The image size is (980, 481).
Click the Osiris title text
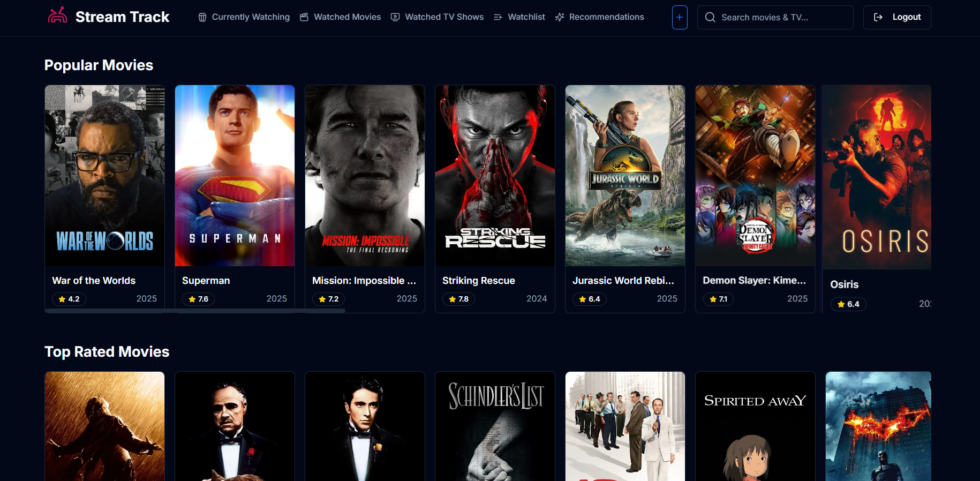pyautogui.click(x=845, y=284)
